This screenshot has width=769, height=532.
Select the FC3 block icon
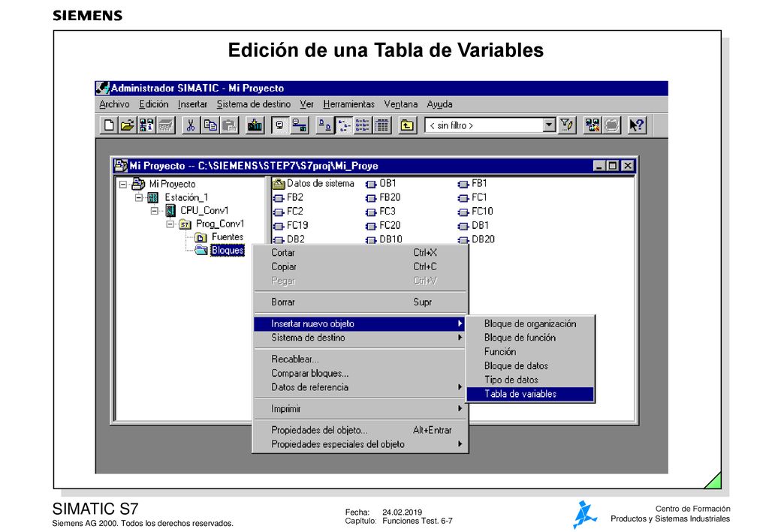(x=371, y=212)
